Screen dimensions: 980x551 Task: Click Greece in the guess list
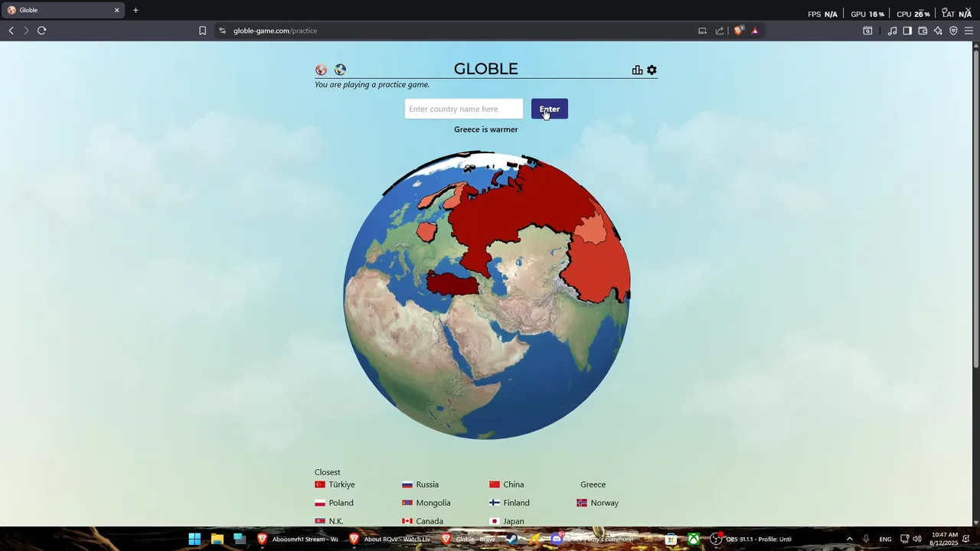point(593,484)
